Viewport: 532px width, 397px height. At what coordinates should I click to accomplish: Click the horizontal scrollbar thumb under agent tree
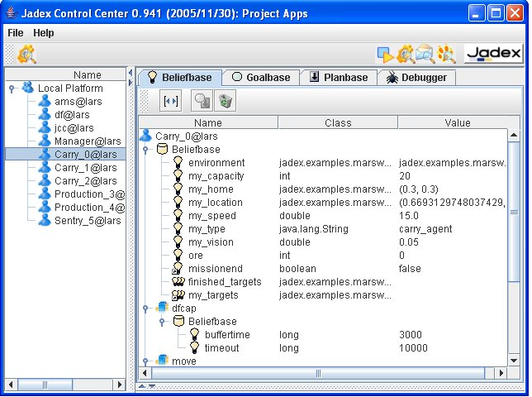coord(45,385)
